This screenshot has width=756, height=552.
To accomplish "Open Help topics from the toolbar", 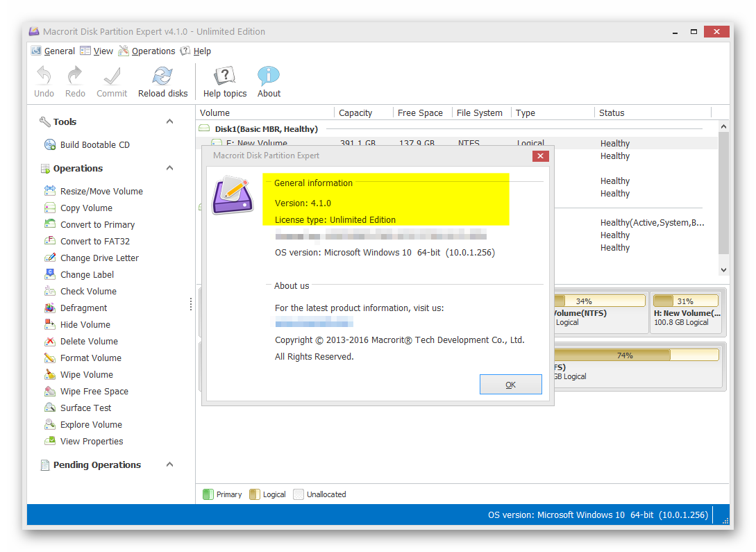I will pos(225,76).
